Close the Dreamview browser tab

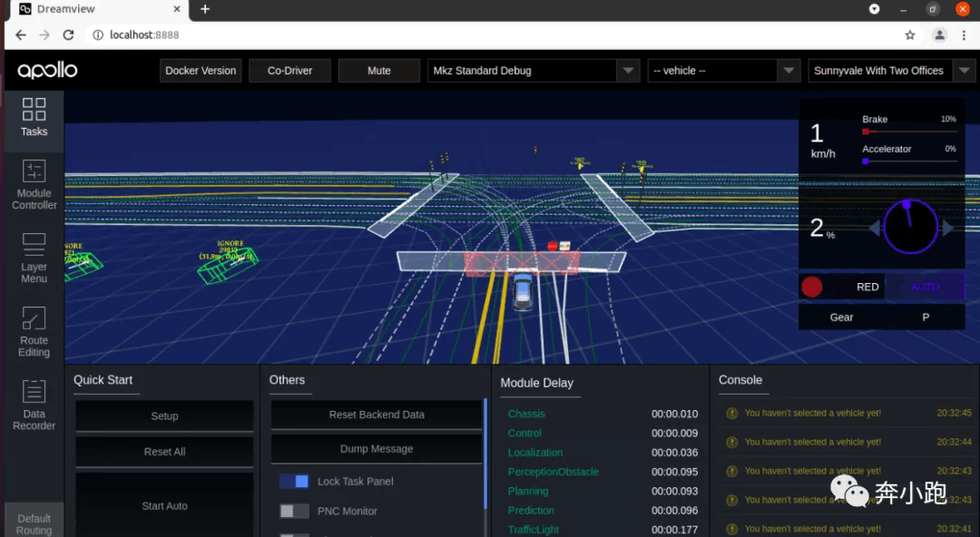[177, 9]
